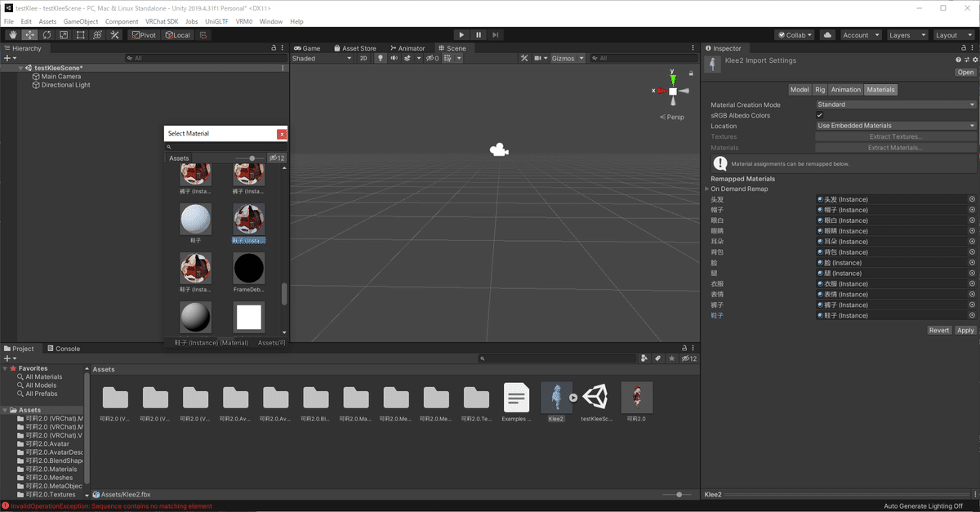The image size is (980, 512).
Task: Click the Apply button
Action: [x=965, y=331]
